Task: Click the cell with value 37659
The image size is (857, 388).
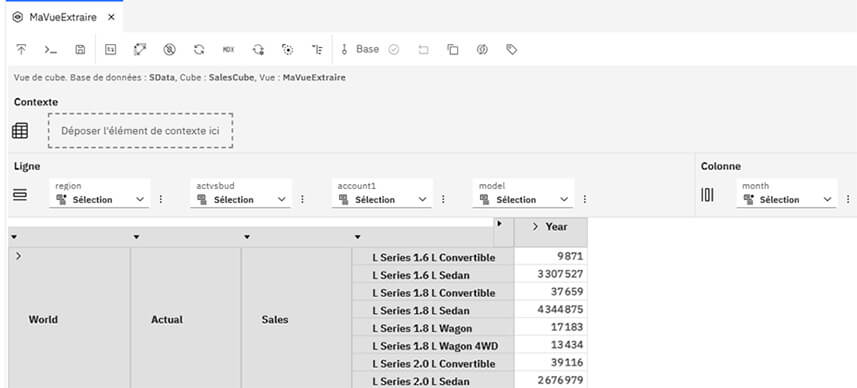Action: point(551,292)
